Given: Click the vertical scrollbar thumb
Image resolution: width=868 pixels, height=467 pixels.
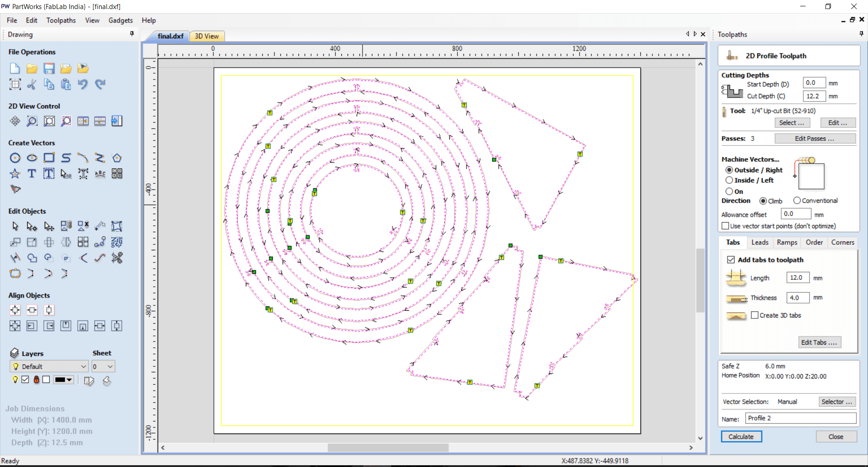Looking at the screenshot, I should 700,280.
